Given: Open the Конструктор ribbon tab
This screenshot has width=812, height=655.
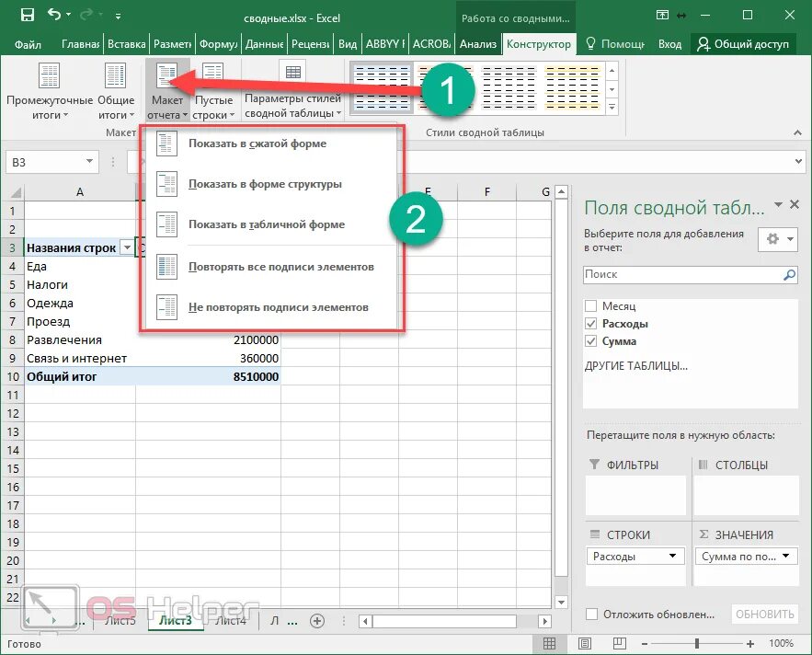Looking at the screenshot, I should click(x=539, y=44).
